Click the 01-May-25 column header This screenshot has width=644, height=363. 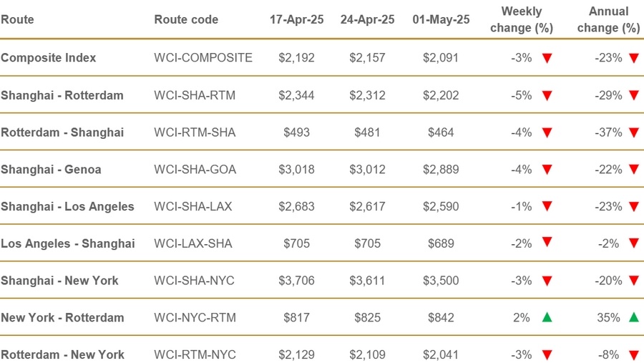click(x=441, y=20)
